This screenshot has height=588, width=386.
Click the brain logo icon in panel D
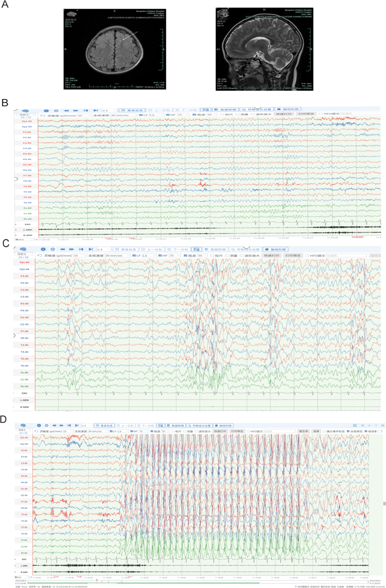[22, 425]
